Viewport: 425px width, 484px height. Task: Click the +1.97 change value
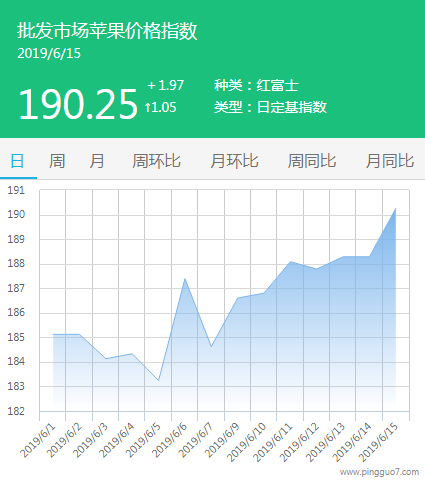[166, 85]
